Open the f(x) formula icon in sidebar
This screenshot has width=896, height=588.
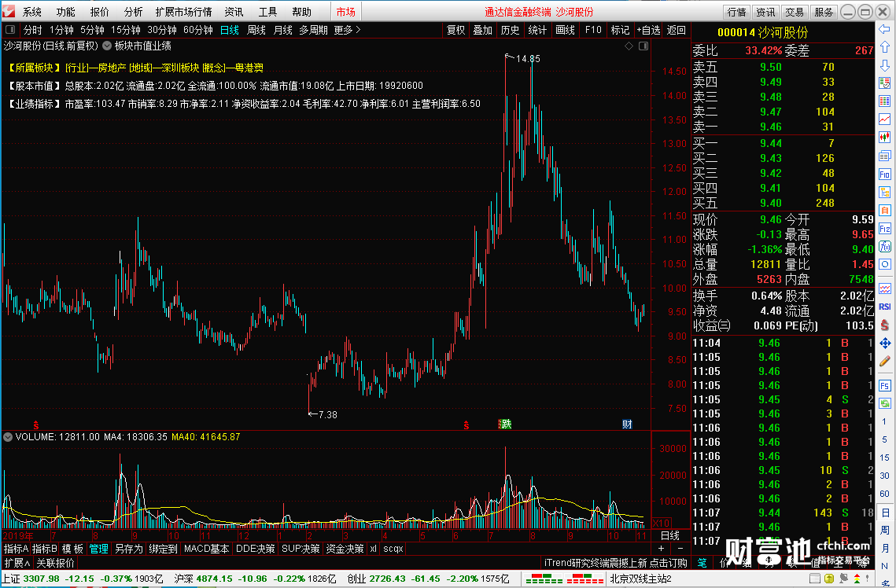tap(884, 247)
